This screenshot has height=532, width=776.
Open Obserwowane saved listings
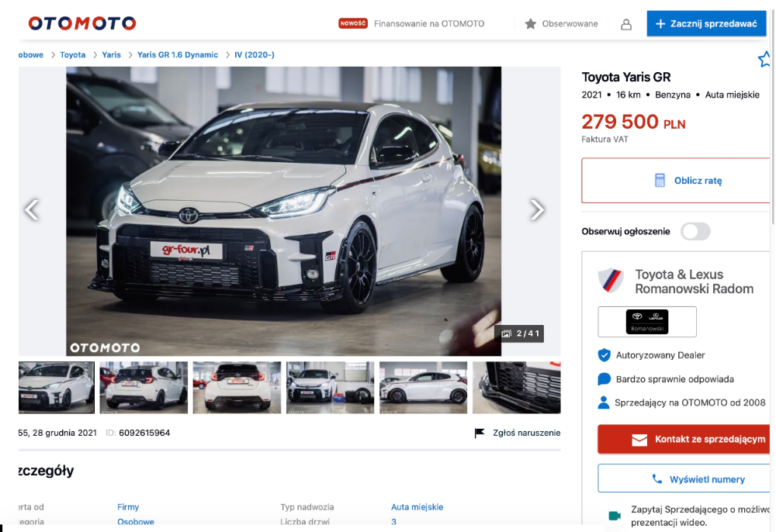(570, 24)
